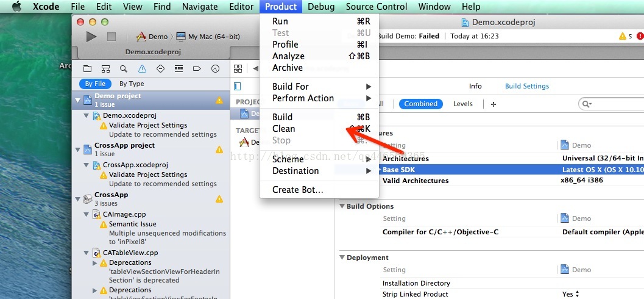This screenshot has height=299, width=644.
Task: Select the By Type filter
Action: pyautogui.click(x=132, y=84)
